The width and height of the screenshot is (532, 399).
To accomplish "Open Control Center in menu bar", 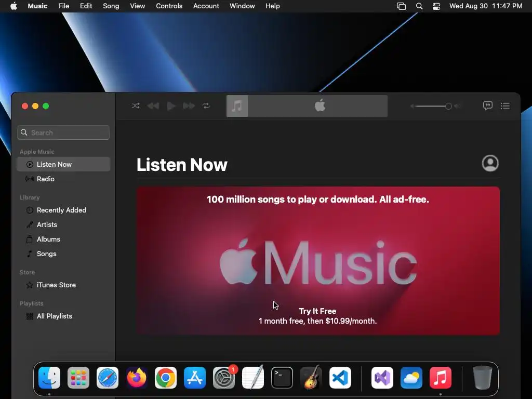I will (436, 6).
